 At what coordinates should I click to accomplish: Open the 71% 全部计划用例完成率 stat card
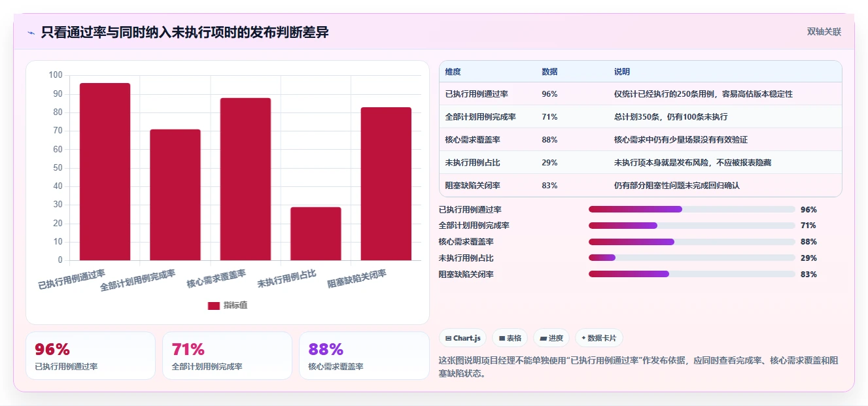pyautogui.click(x=227, y=356)
